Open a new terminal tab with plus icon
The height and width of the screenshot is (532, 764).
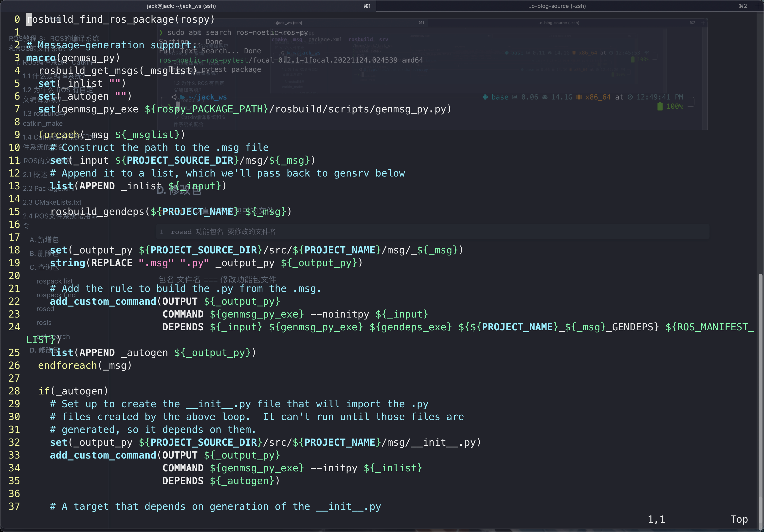(x=758, y=6)
